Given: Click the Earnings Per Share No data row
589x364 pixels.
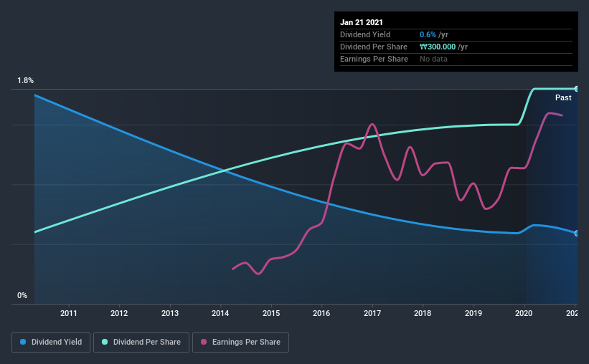Looking at the screenshot, I should [x=456, y=59].
